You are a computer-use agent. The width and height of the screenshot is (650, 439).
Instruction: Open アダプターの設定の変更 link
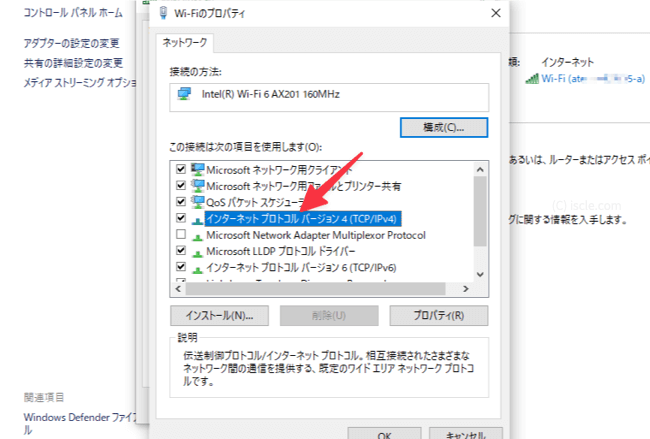tap(72, 43)
